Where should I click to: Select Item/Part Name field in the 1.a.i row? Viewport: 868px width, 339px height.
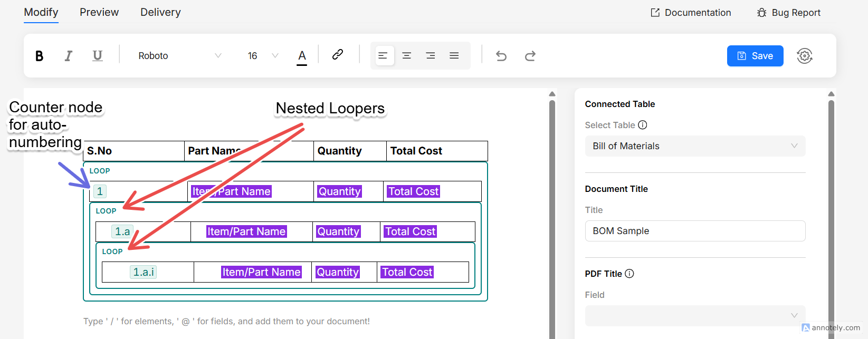[x=262, y=272]
